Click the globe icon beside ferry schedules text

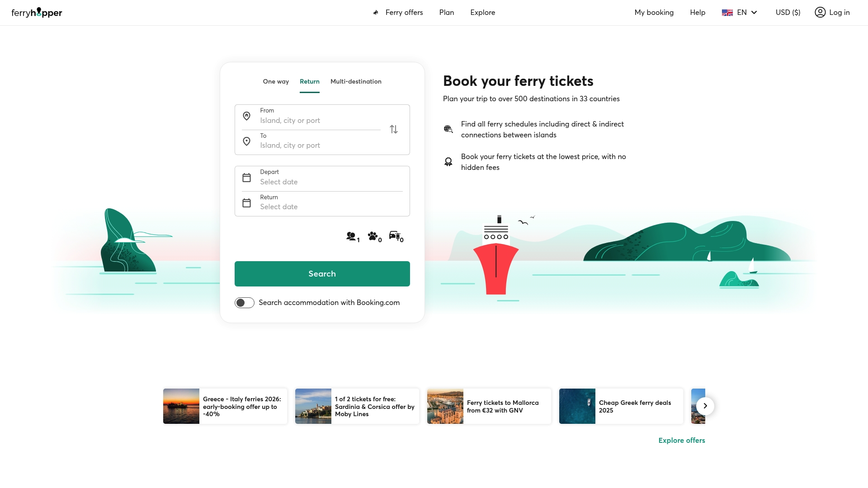tap(448, 129)
